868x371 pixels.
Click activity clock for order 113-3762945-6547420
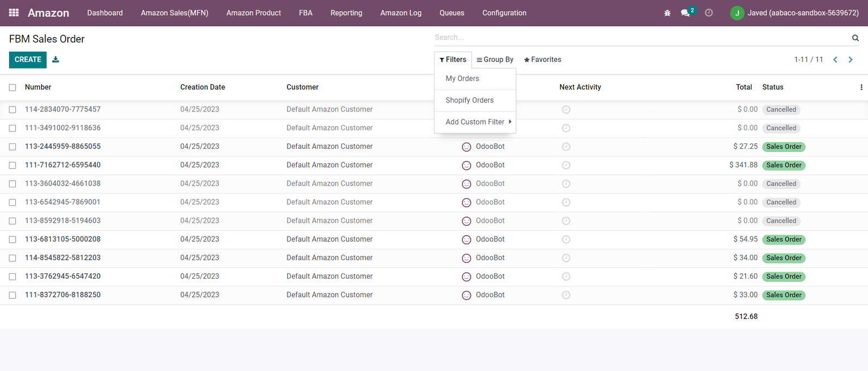(566, 276)
